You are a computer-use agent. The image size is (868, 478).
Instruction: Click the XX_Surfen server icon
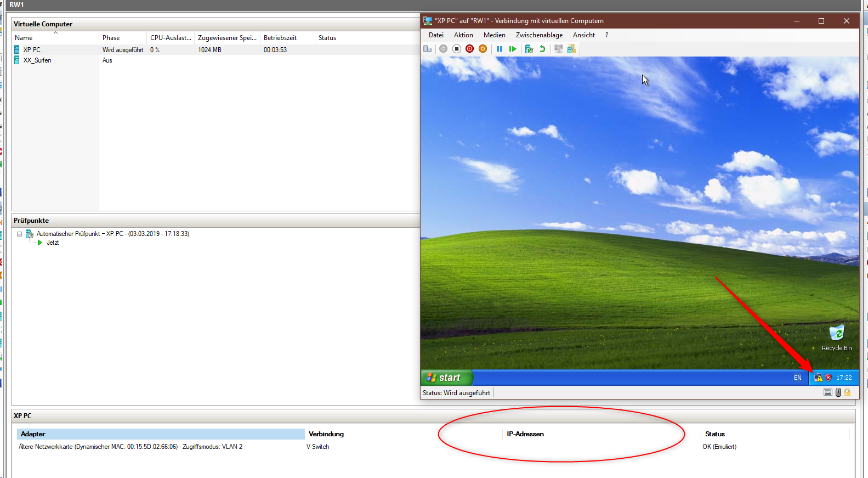pyautogui.click(x=17, y=60)
